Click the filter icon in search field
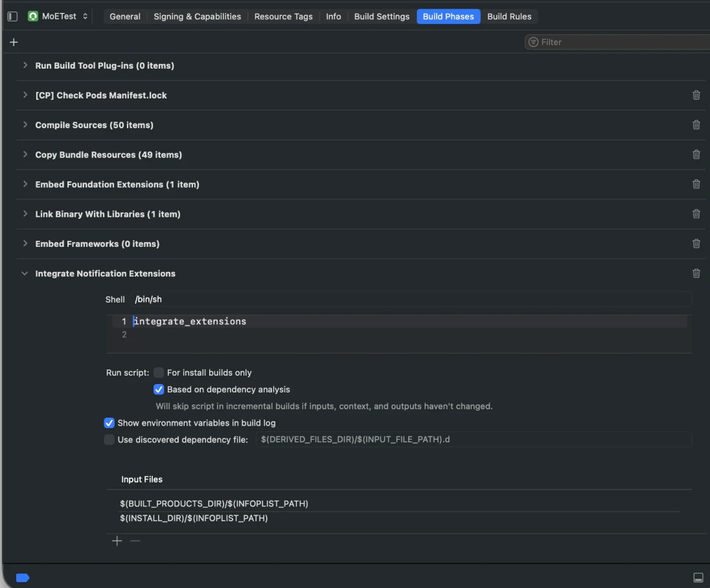Screen dimensions: 710x588 pyautogui.click(x=533, y=42)
